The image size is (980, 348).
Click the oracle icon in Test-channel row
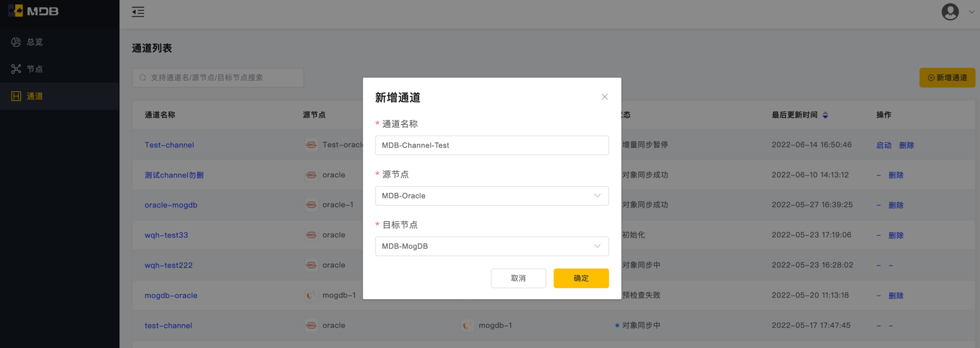[x=311, y=145]
